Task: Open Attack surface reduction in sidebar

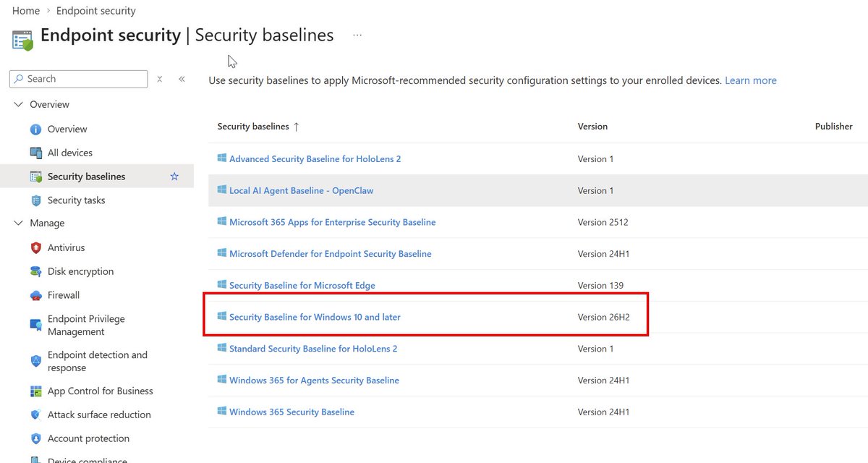Action: click(99, 415)
